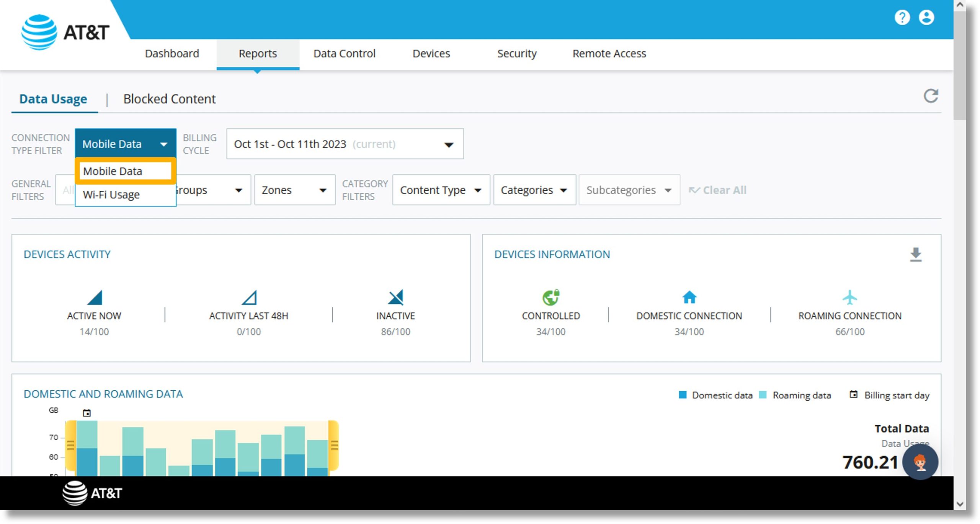Open the billing cycle date dropdown

click(x=345, y=144)
